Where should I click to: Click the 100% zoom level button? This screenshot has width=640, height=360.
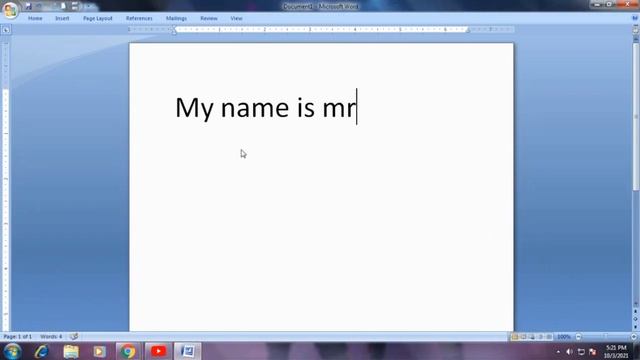(564, 337)
